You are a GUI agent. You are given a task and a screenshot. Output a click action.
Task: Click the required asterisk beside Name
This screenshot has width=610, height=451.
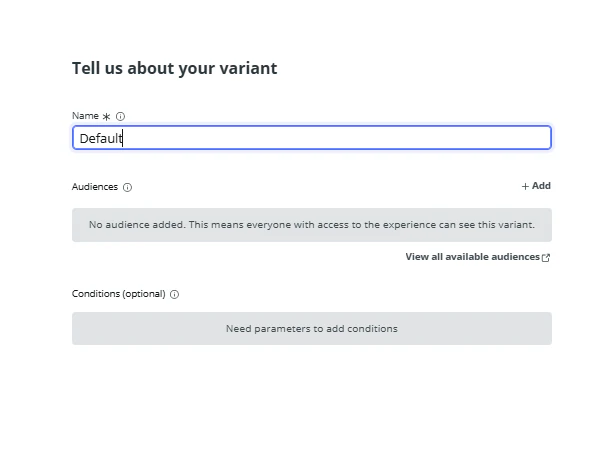(106, 116)
